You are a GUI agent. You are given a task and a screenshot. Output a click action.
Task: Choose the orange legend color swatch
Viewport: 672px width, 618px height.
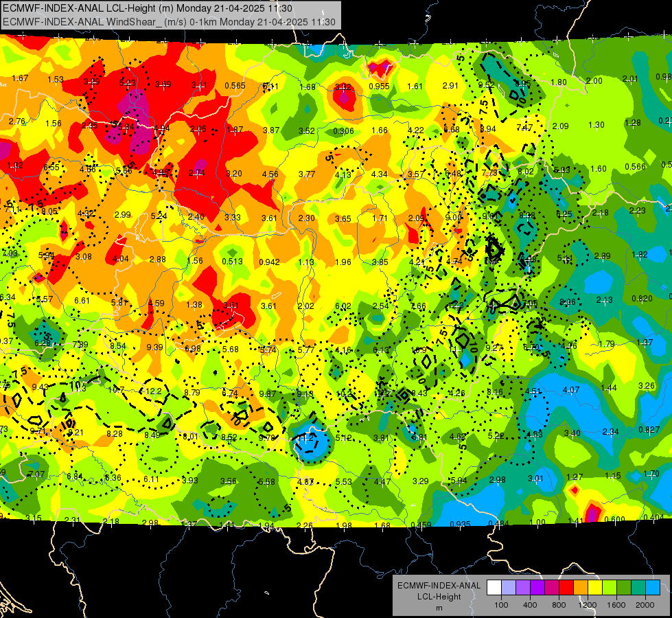[581, 588]
